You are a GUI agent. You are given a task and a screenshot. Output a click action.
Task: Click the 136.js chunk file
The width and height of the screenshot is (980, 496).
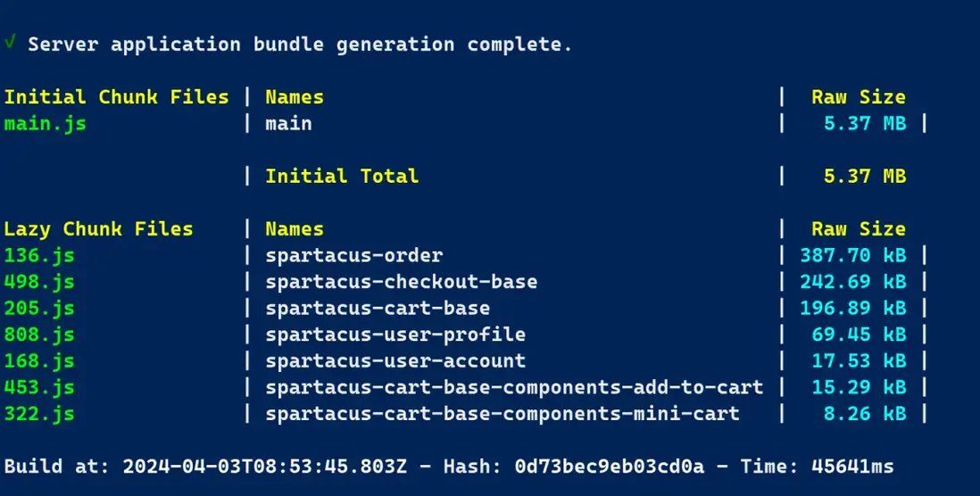[39, 255]
